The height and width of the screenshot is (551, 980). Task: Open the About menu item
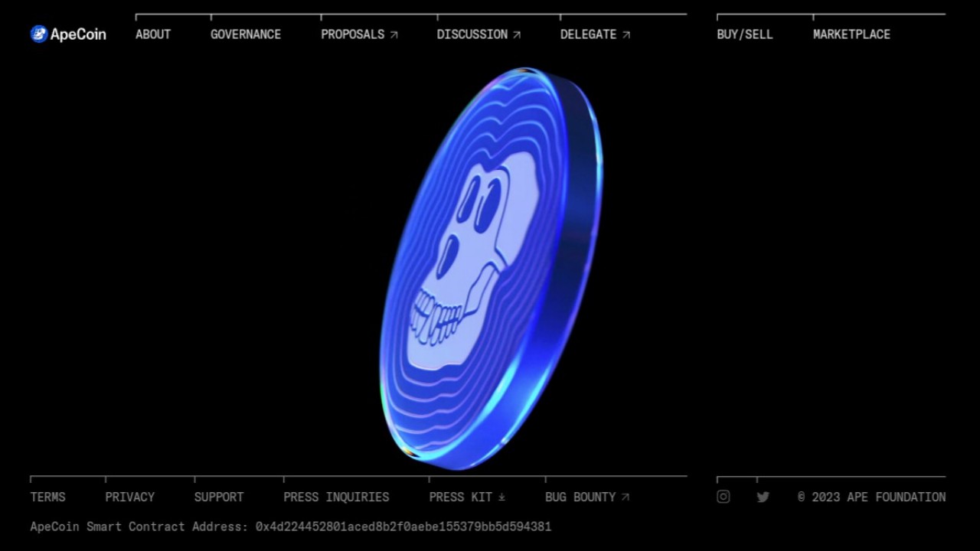coord(153,34)
